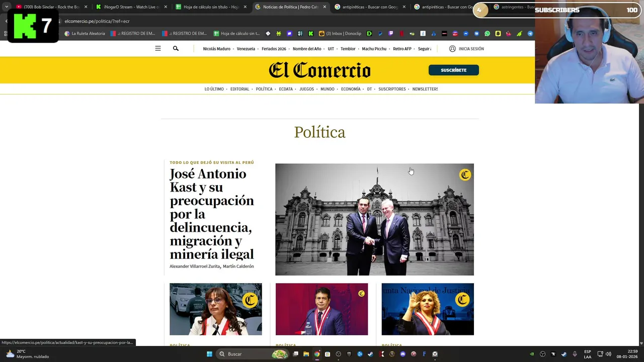Open the EDITORIAL section

pyautogui.click(x=239, y=89)
